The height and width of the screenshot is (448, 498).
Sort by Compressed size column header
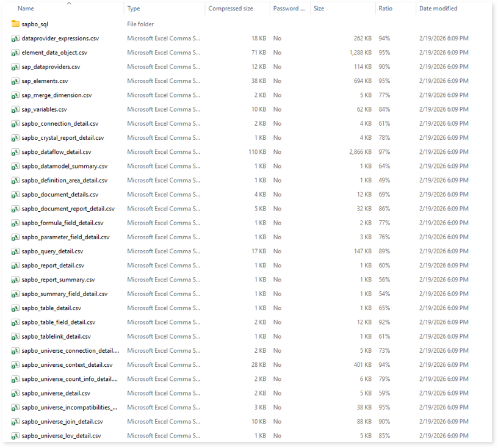coord(231,9)
